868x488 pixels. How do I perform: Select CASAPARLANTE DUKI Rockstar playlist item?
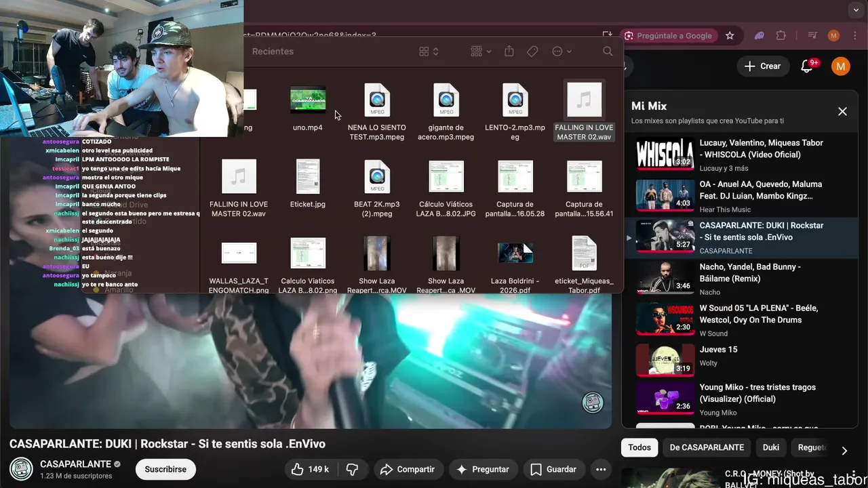tap(739, 237)
